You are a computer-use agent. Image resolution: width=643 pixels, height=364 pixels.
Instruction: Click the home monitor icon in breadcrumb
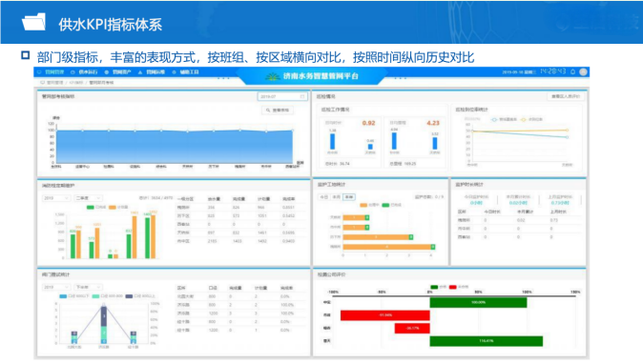[x=42, y=83]
